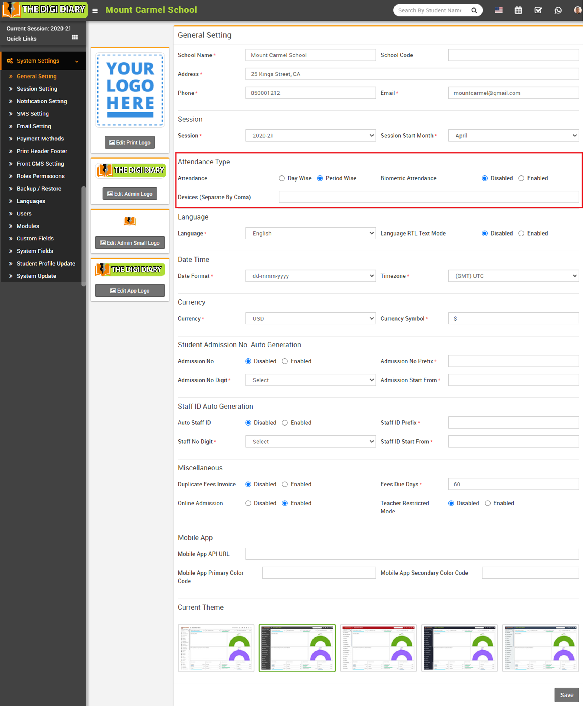588x706 pixels.
Task: Click the Mobile App API URL field
Action: [x=412, y=554]
